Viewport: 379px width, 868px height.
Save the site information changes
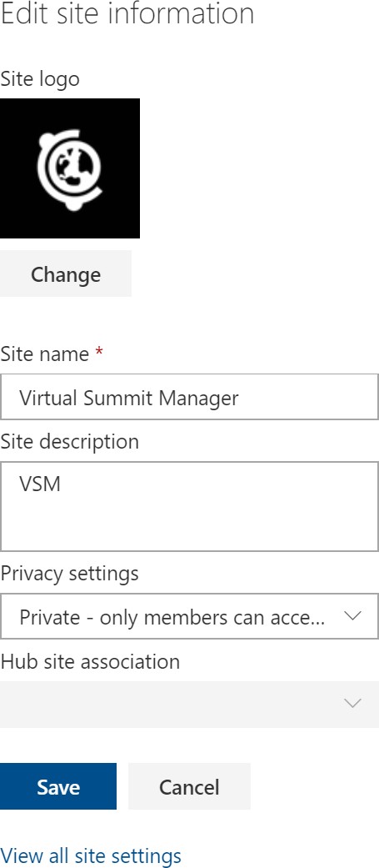[x=58, y=786]
